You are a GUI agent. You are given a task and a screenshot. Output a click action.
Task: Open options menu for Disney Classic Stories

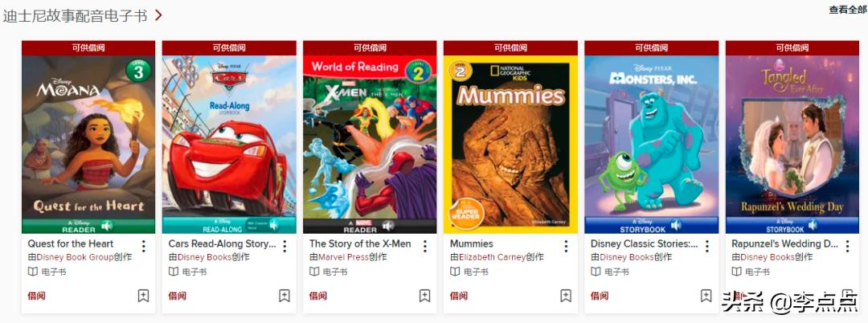[706, 246]
